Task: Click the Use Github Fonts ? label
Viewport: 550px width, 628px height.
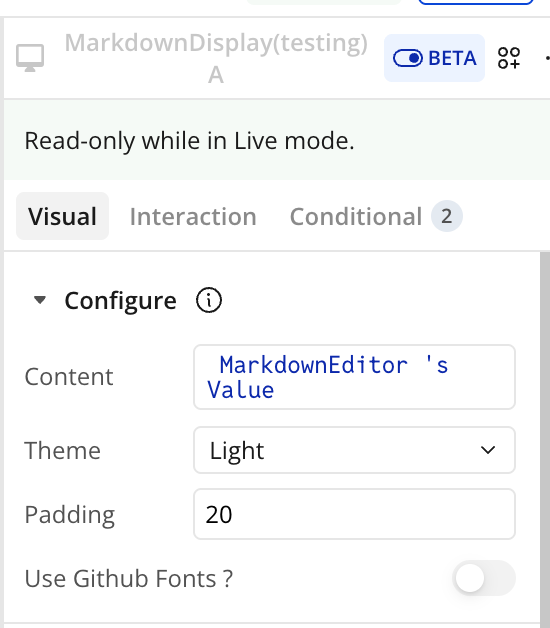Action: click(129, 578)
